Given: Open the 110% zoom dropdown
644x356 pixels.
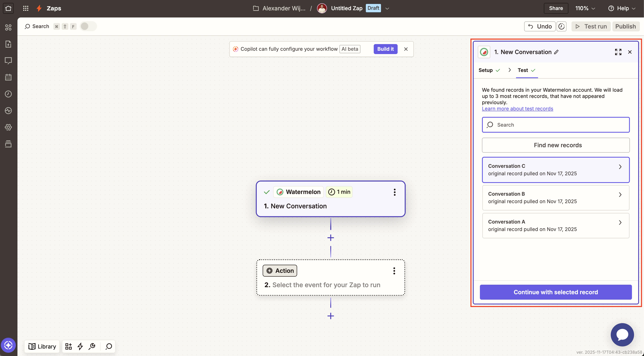Looking at the screenshot, I should click(x=585, y=8).
